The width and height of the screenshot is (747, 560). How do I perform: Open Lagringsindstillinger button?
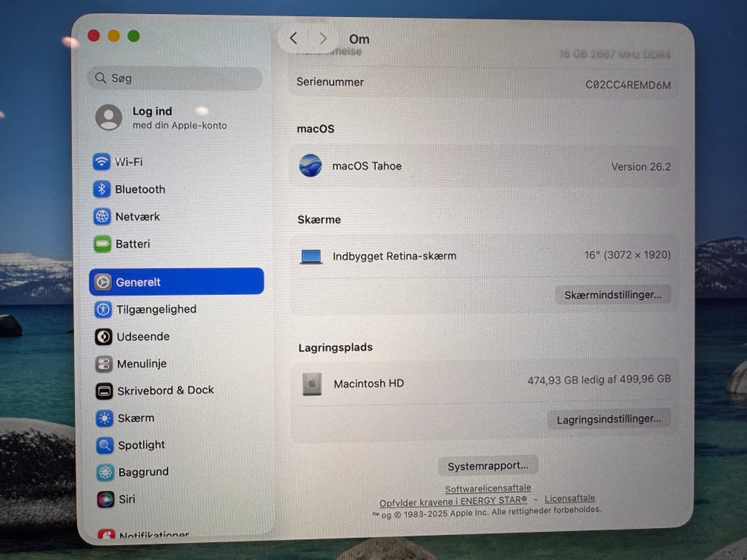coord(608,419)
